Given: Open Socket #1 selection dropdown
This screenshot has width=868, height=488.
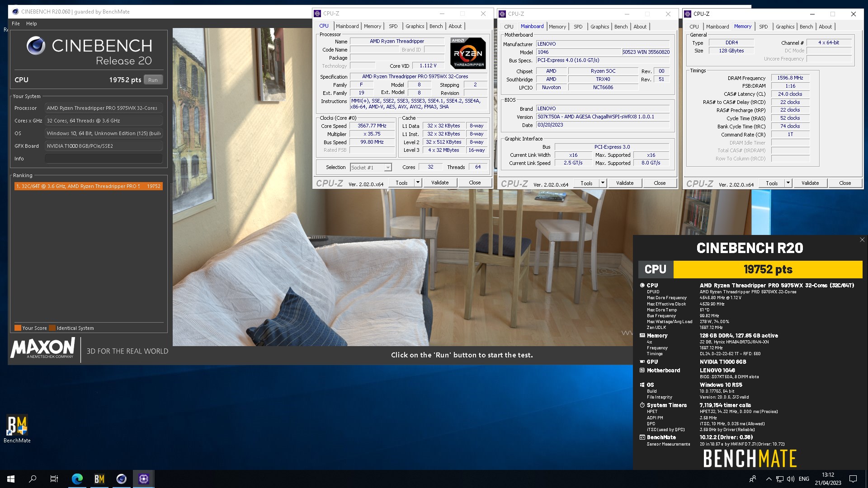Looking at the screenshot, I should click(x=371, y=168).
